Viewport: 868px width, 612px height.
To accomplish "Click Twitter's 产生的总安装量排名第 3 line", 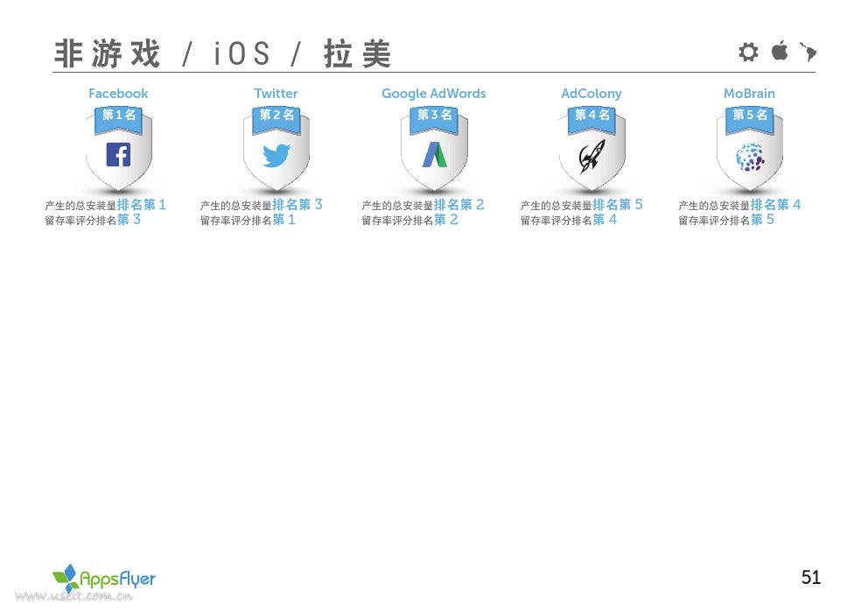I will pos(262,205).
